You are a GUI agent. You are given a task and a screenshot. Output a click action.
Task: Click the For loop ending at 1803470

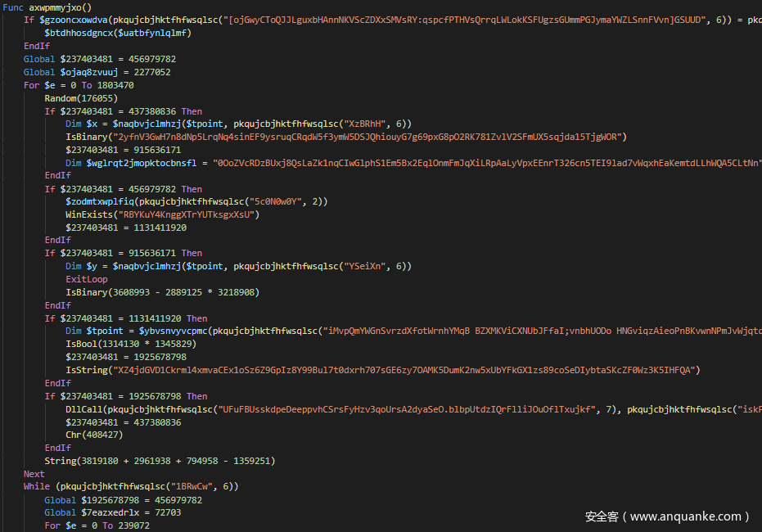pos(79,85)
